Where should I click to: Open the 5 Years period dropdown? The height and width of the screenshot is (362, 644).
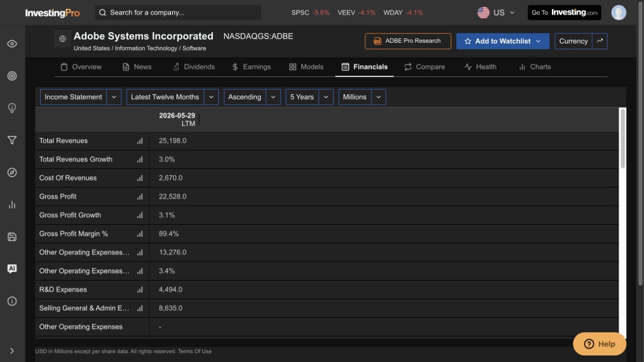310,97
